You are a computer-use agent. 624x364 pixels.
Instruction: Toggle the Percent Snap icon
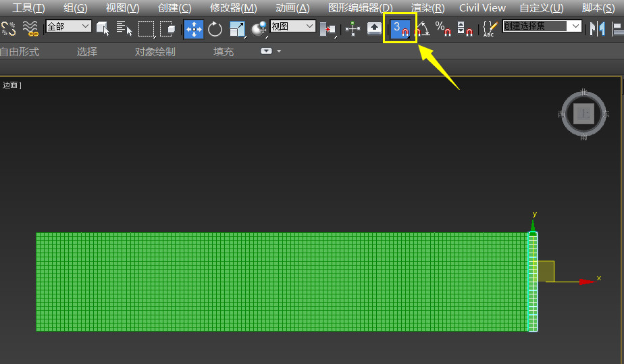tap(443, 28)
